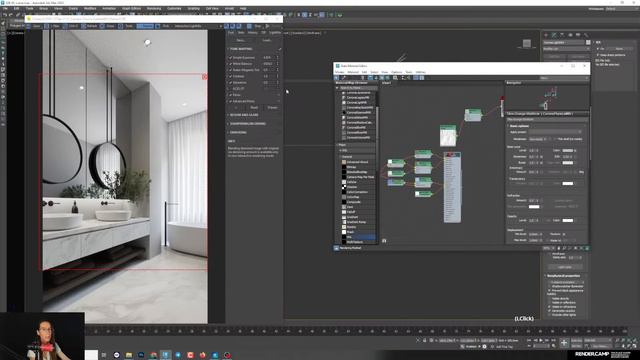Click the Zoom icon in Slate Material Editor toolbar
Image resolution: width=640 pixels, height=360 pixels.
click(x=395, y=78)
